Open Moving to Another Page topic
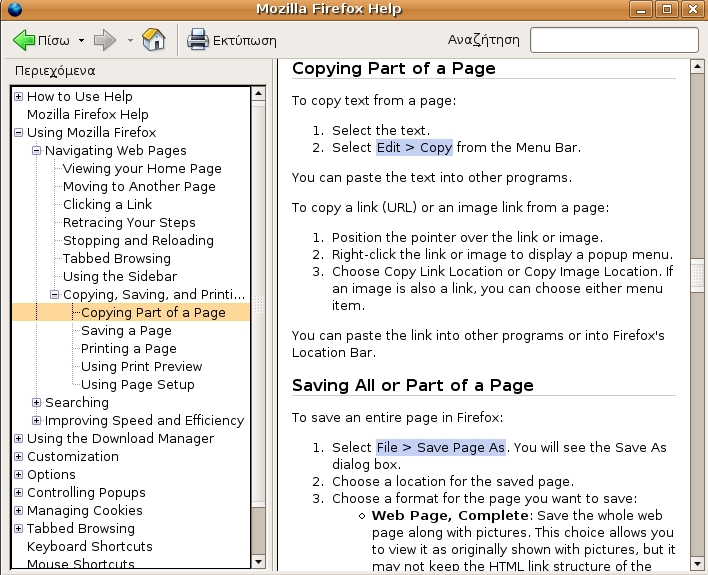The height and width of the screenshot is (575, 708). pos(139,187)
